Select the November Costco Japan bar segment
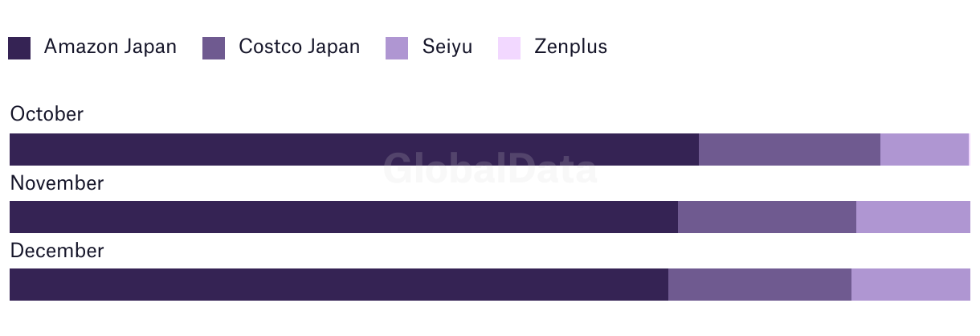980x336 pixels. (767, 217)
